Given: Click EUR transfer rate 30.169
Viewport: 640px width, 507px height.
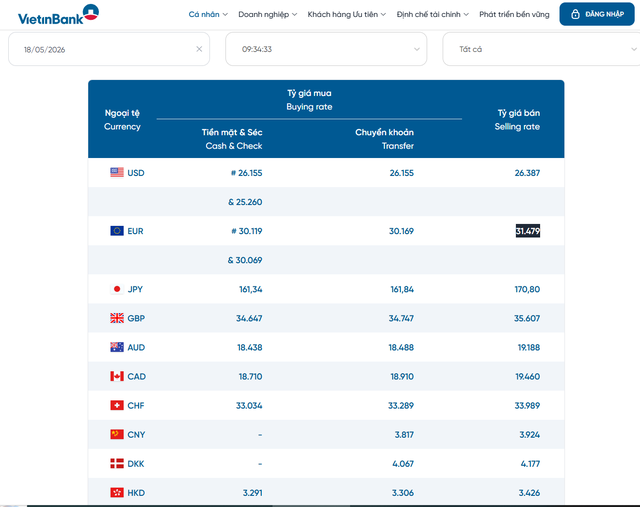Looking at the screenshot, I should pos(401,231).
